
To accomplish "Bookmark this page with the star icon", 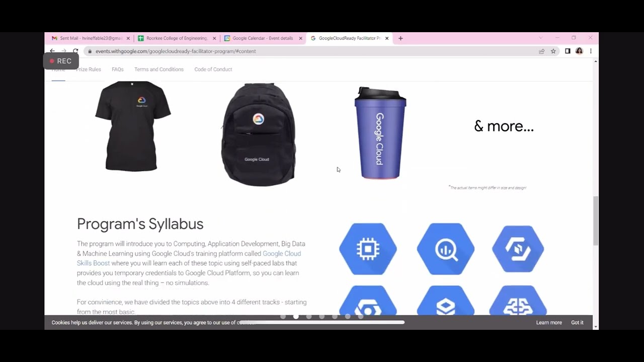I will (553, 51).
